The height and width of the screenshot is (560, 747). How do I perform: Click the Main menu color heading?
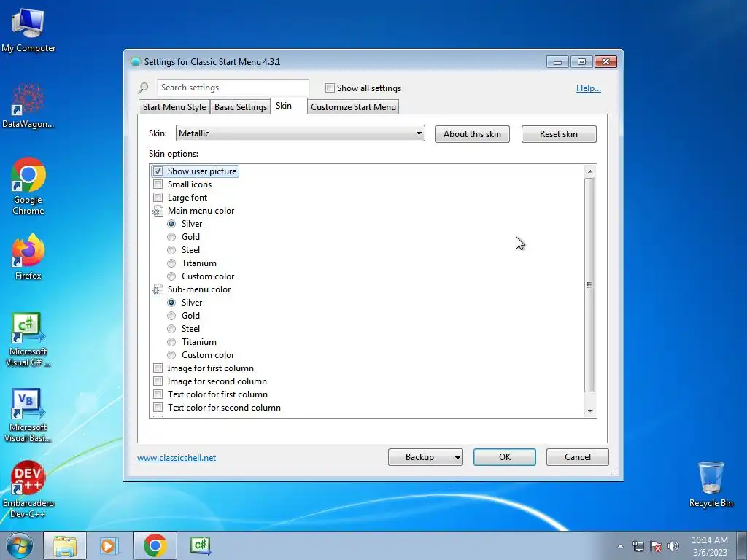coord(201,211)
